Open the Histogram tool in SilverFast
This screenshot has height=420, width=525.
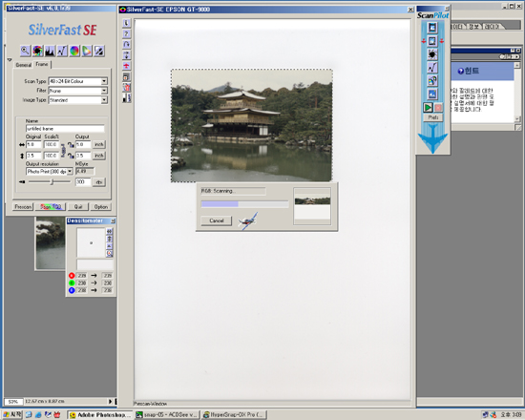pos(50,51)
